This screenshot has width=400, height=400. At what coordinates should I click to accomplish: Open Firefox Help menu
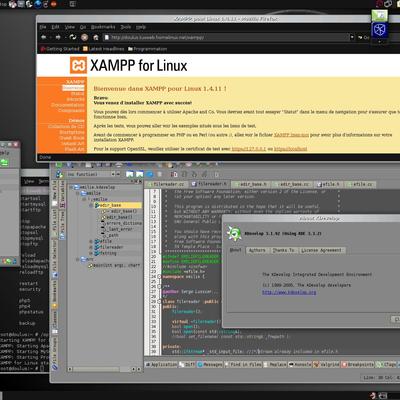141,27
